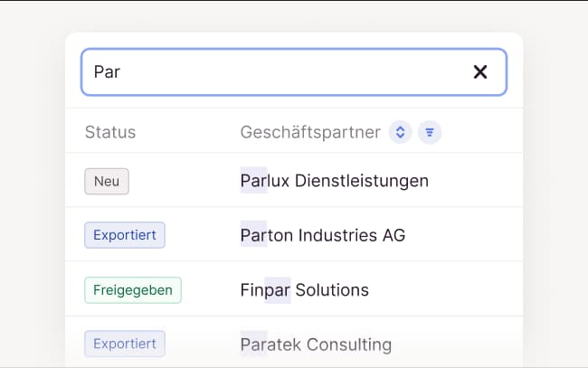
Task: Click the highlighted 'par' in Finpar
Action: [x=278, y=290]
